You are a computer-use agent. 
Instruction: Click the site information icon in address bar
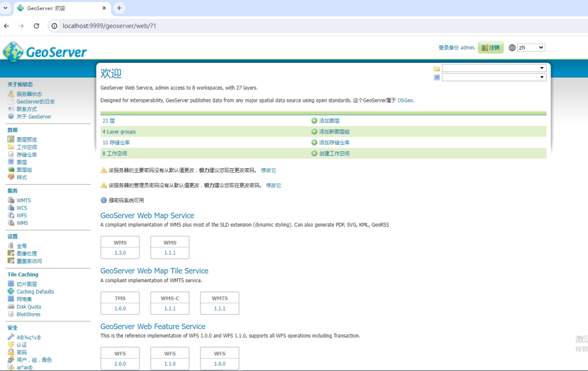[54, 26]
